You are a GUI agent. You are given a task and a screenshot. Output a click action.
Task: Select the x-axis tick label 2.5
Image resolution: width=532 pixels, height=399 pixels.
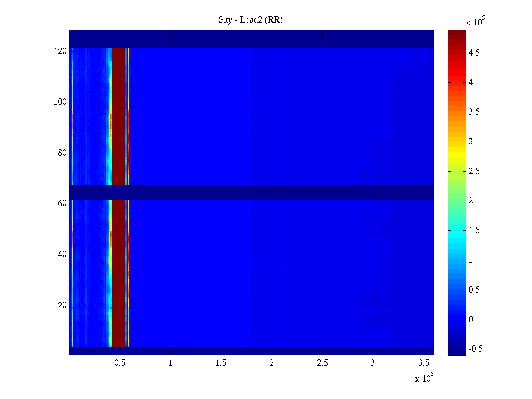322,363
